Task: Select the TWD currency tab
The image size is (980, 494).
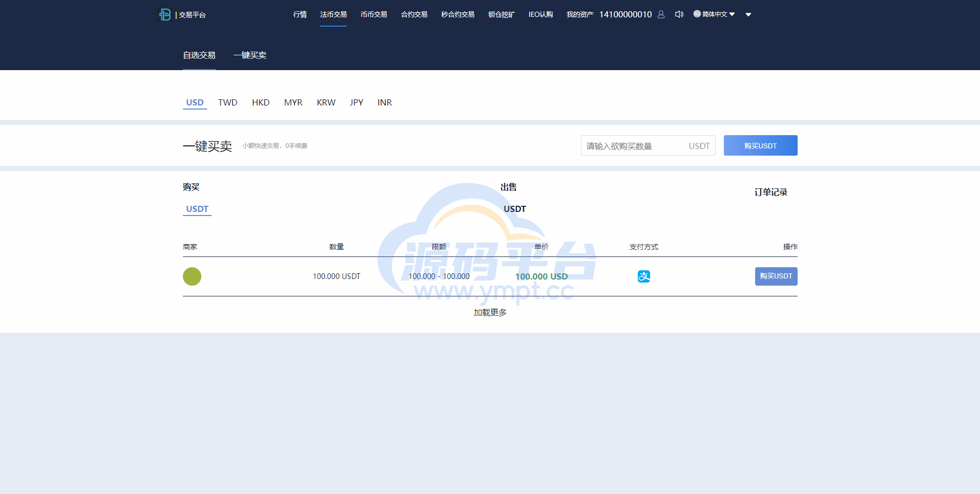Action: pyautogui.click(x=228, y=102)
